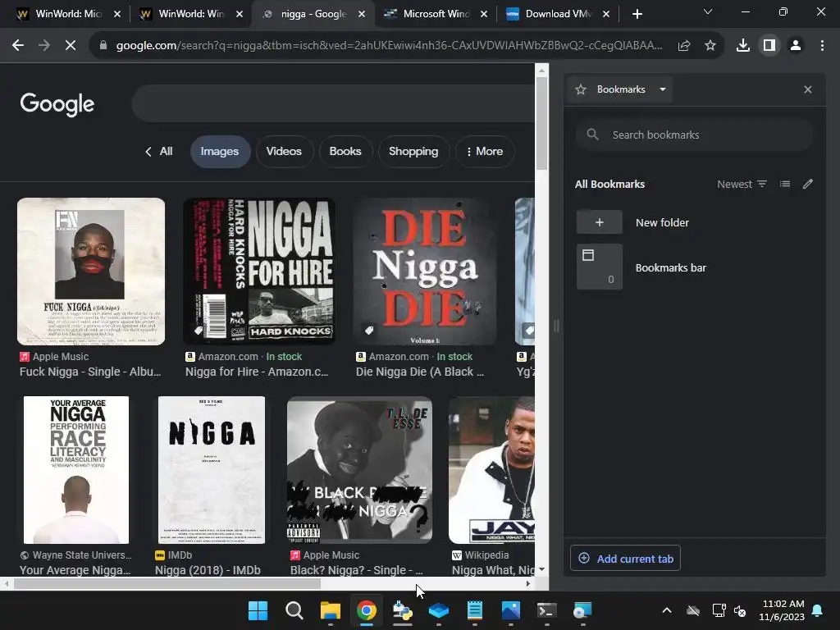
Task: Select the Books filter chip
Action: pyautogui.click(x=345, y=152)
